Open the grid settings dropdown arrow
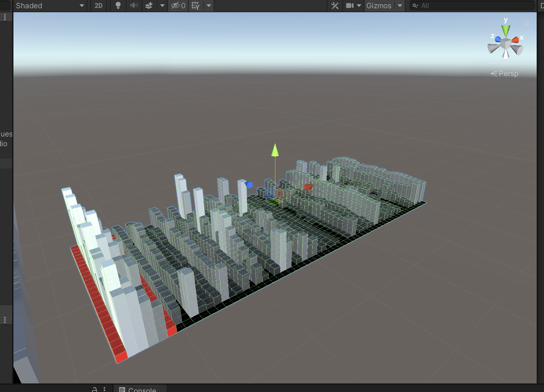Viewport: 544px width, 392px height. coord(209,5)
